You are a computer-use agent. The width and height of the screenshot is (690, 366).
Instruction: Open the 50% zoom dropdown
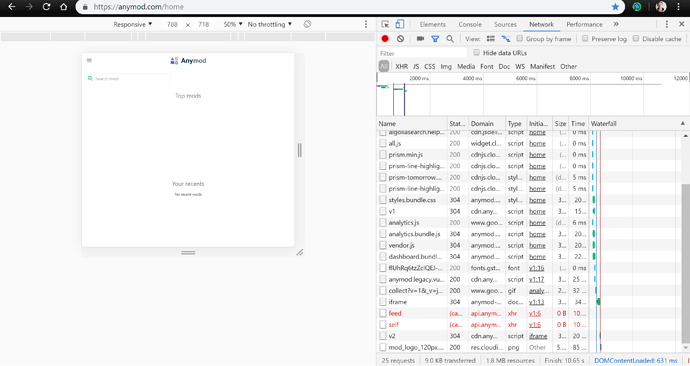click(x=233, y=24)
